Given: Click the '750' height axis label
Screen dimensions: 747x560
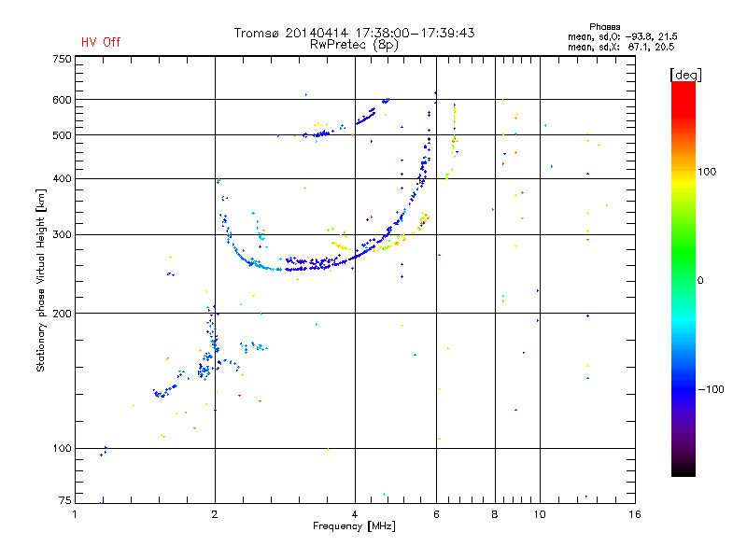Looking at the screenshot, I should (x=62, y=59).
